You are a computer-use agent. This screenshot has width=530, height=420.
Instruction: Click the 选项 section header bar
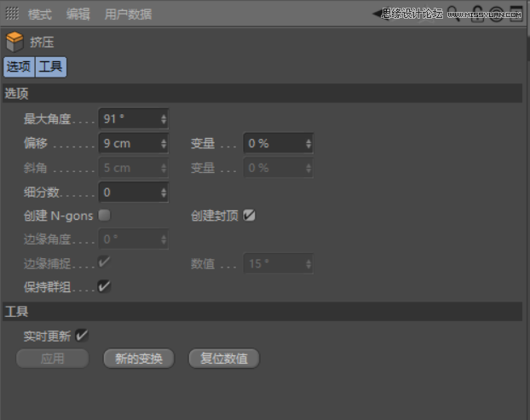pos(262,93)
